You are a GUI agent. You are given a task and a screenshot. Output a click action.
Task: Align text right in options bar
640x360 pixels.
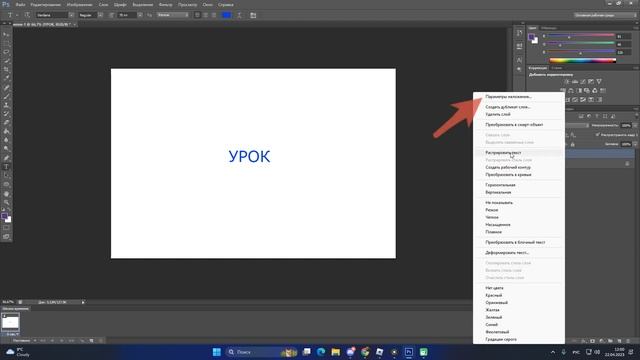coord(213,15)
